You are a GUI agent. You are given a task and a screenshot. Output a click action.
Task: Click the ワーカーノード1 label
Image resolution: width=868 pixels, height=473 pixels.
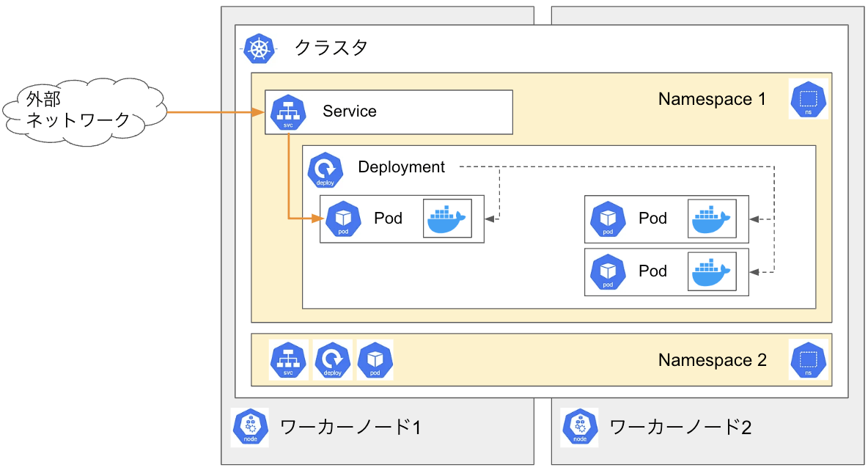click(x=350, y=427)
